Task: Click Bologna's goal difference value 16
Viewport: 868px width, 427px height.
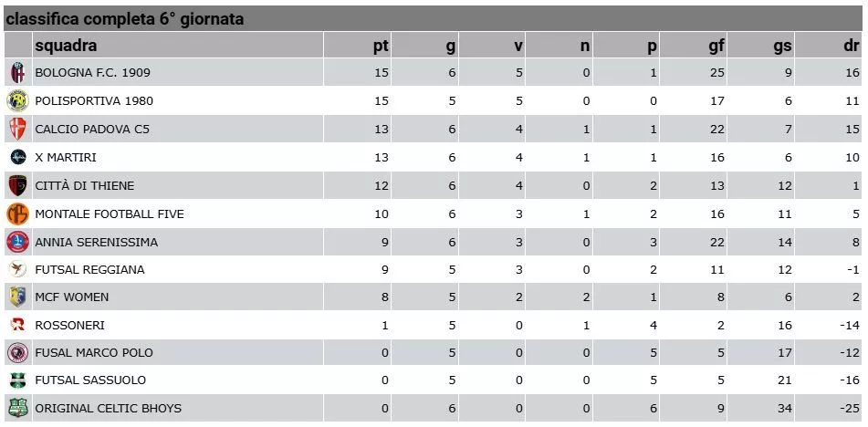Action: [x=853, y=72]
